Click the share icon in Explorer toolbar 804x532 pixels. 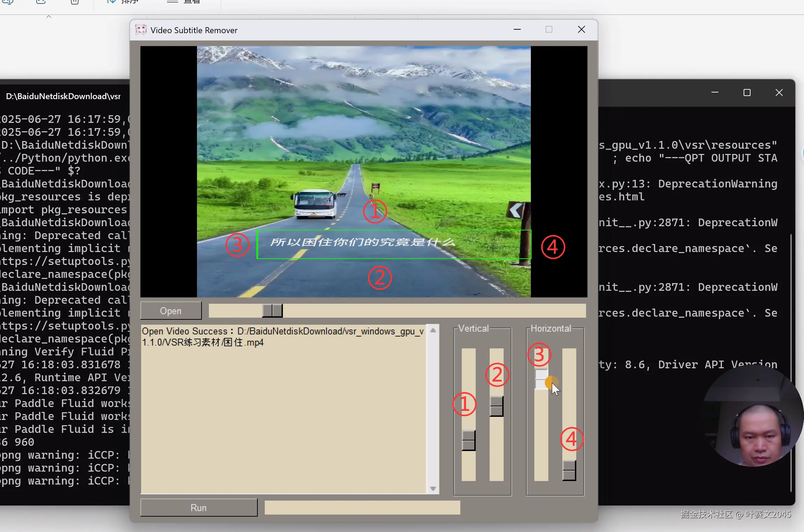pyautogui.click(x=41, y=2)
